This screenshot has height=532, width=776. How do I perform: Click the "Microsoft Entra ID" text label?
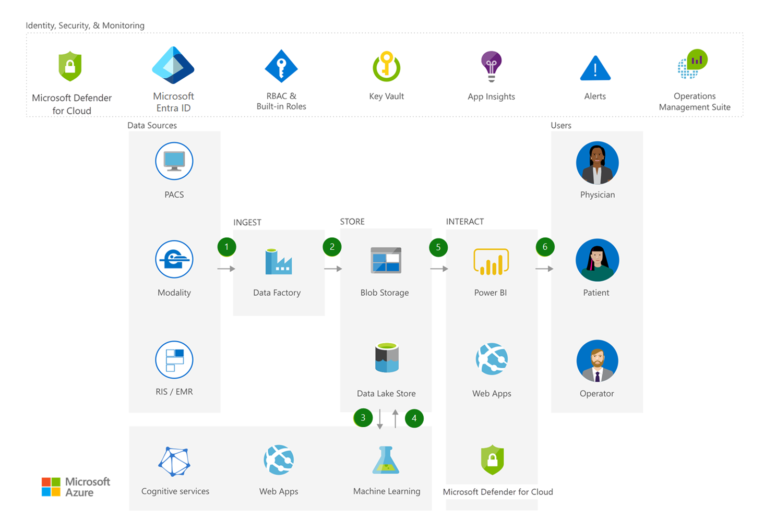(x=173, y=102)
